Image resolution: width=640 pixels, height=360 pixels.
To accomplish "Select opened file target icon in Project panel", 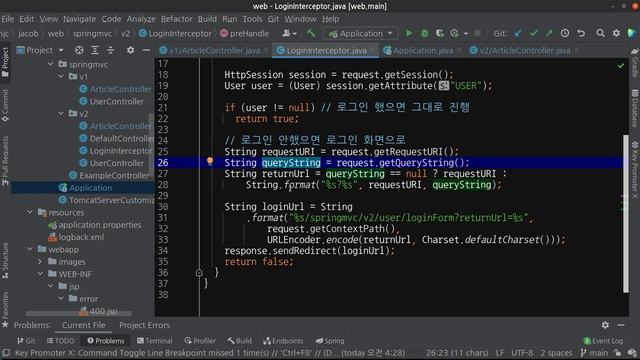I will [x=79, y=50].
